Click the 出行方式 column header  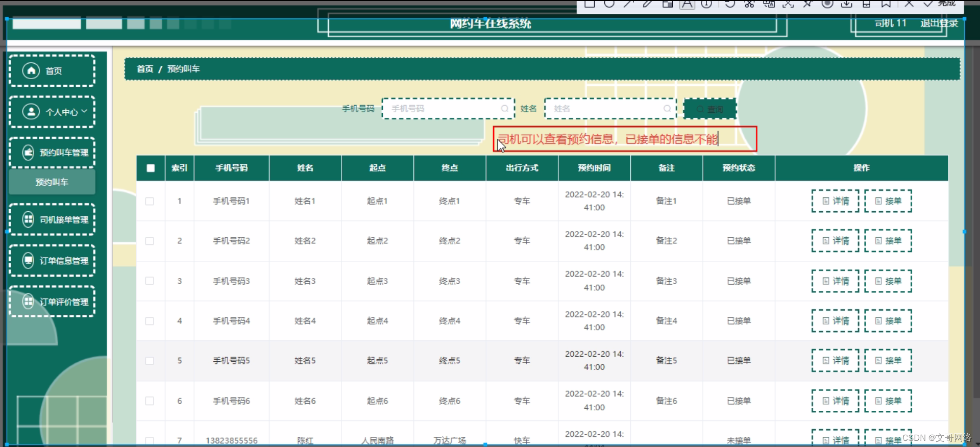click(x=522, y=168)
